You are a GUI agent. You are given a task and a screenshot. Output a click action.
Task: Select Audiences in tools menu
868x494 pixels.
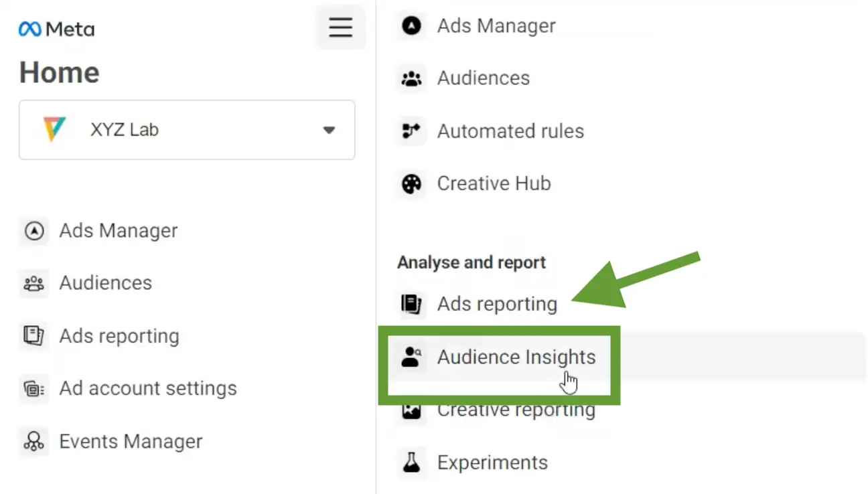pyautogui.click(x=484, y=78)
